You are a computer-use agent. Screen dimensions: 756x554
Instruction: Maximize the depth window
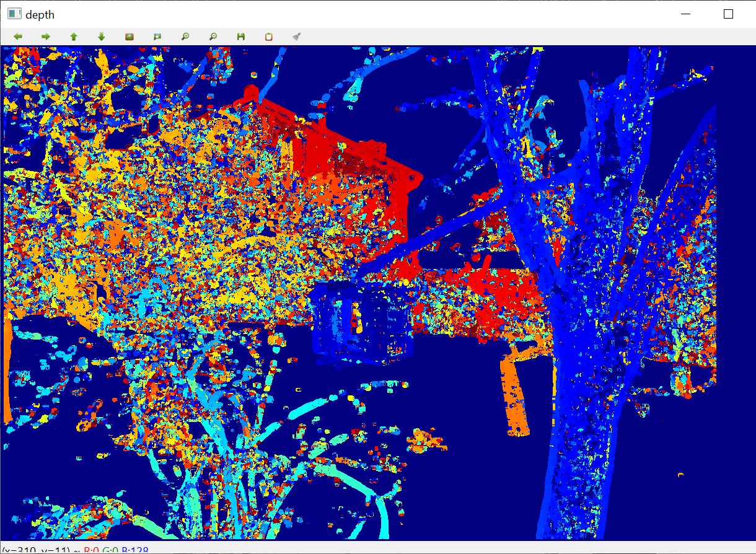click(728, 14)
